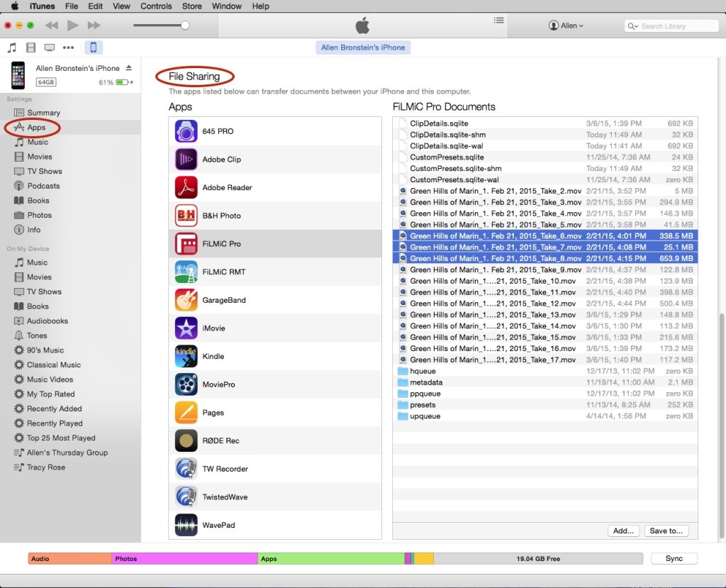
Task: Select the FiLMiC Pro app icon
Action: coord(186,244)
